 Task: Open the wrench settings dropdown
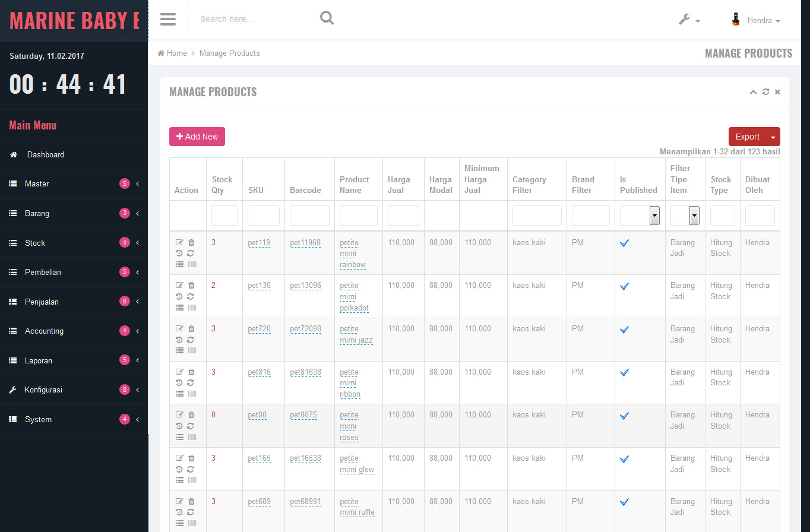[x=689, y=20]
